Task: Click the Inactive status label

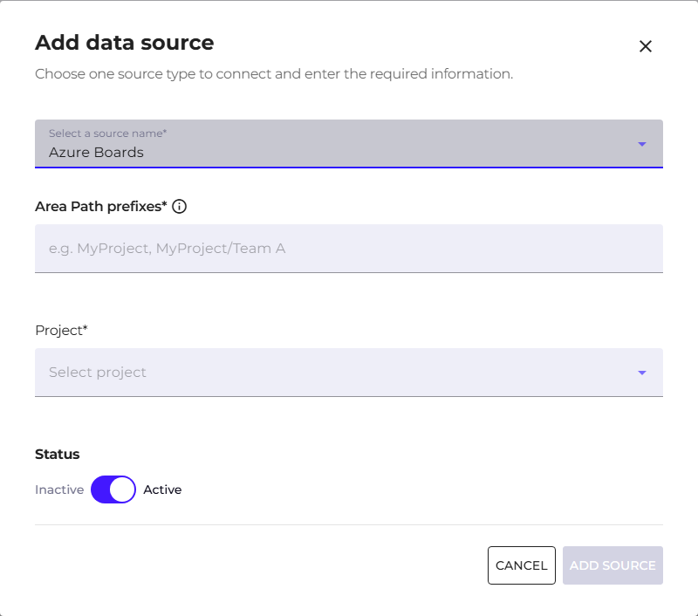Action: click(x=59, y=489)
